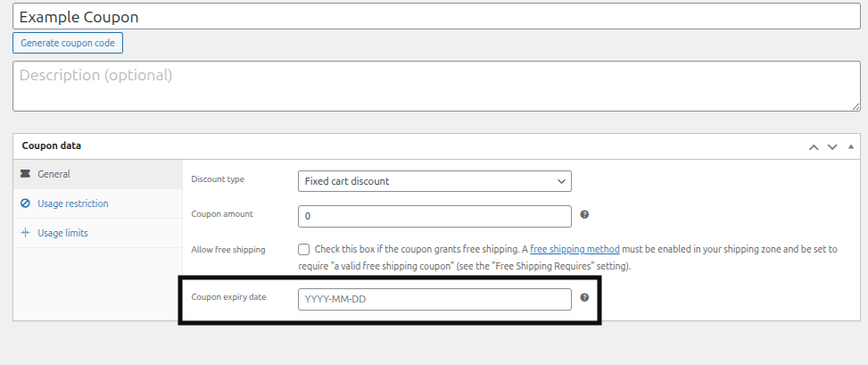The width and height of the screenshot is (868, 365).
Task: Collapse the Coupon data panel using the triangle toggle
Action: pyautogui.click(x=850, y=146)
